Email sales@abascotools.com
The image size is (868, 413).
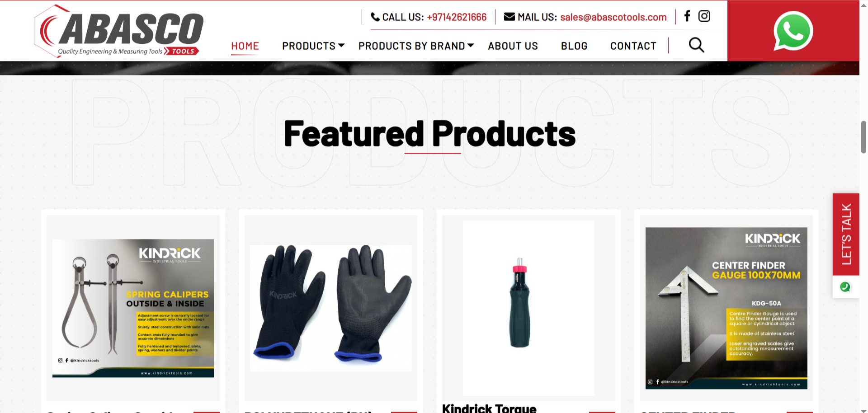click(613, 17)
